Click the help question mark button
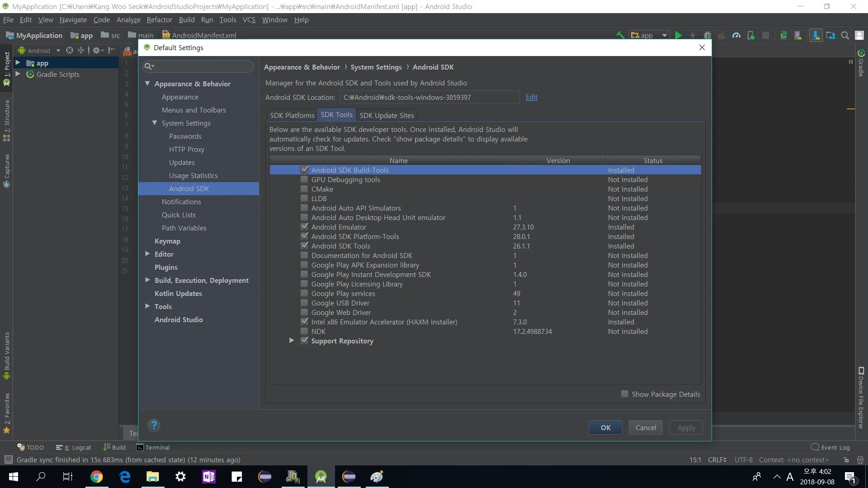Viewport: 868px width, 488px height. click(x=154, y=425)
